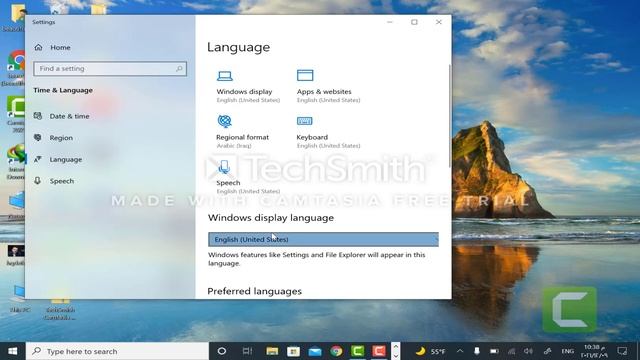Click the Type here to search box
This screenshot has height=360, width=640.
[118, 351]
